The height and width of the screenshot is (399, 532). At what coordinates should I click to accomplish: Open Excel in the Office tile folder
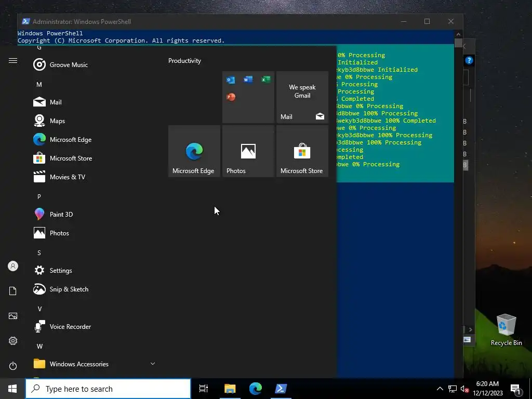[x=265, y=79]
